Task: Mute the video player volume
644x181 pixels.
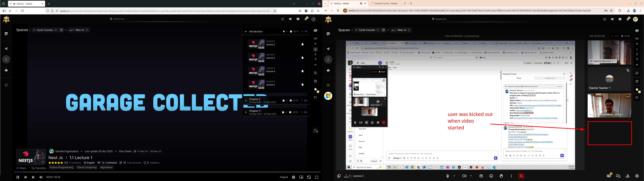Action: pyautogui.click(x=41, y=177)
